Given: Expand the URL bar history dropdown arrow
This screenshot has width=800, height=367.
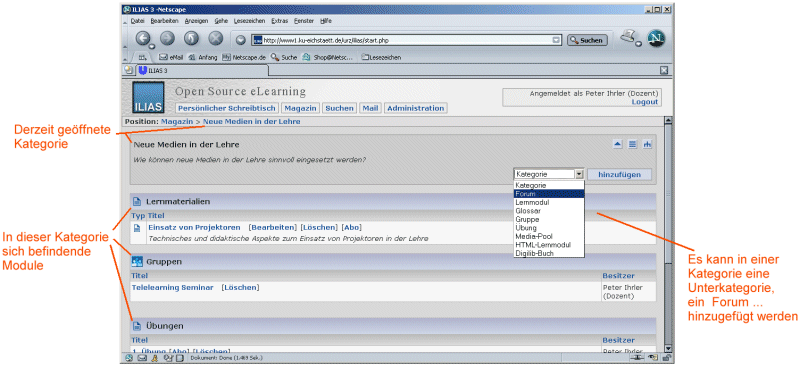Looking at the screenshot, I should pos(557,40).
